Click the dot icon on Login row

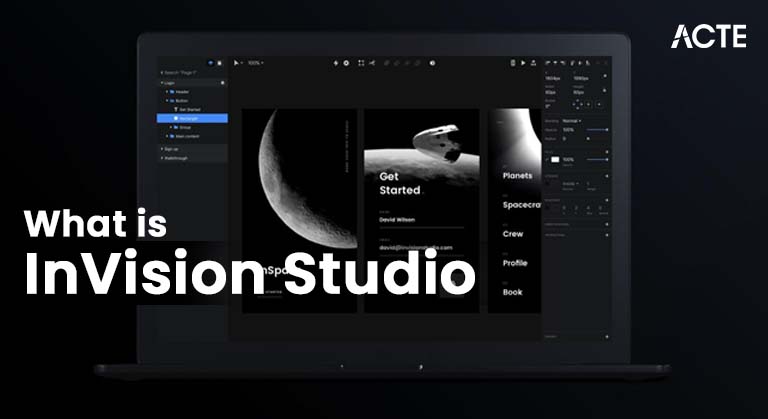click(222, 83)
